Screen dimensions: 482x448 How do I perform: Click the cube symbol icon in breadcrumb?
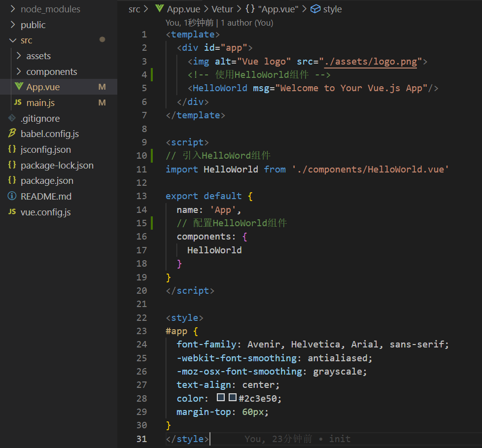[315, 9]
